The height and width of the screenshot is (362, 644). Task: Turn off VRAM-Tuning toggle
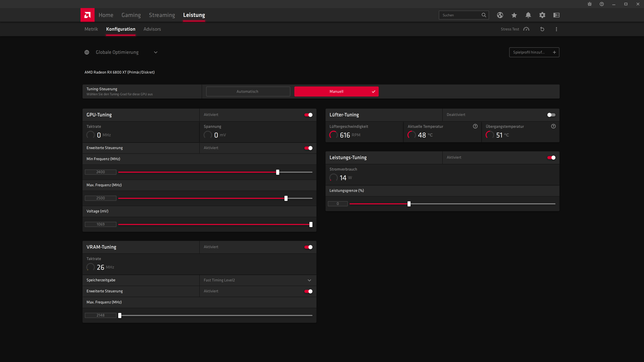tap(308, 247)
